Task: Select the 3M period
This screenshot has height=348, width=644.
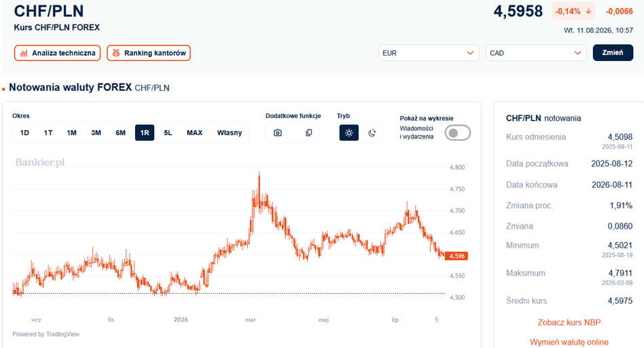Action: click(96, 133)
